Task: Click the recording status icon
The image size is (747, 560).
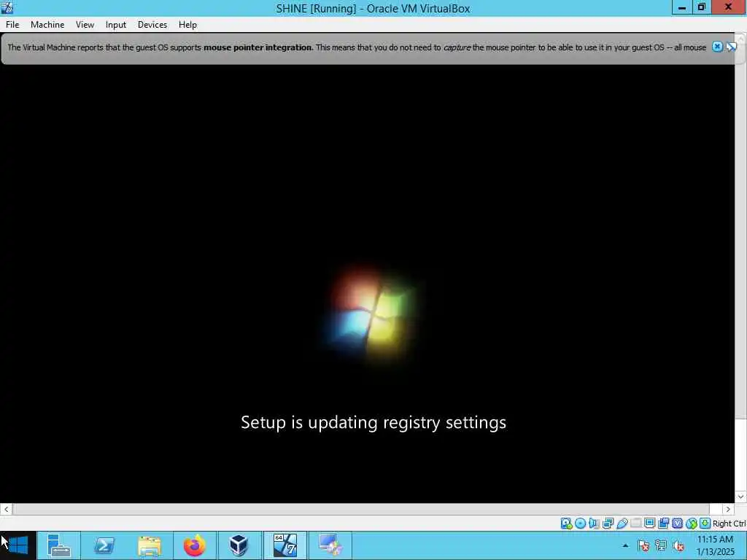Action: click(663, 524)
